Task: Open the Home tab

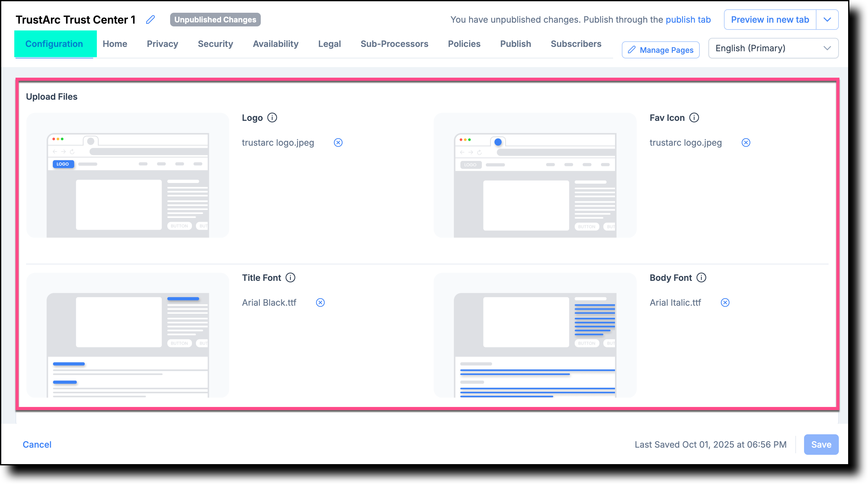Action: click(x=115, y=44)
